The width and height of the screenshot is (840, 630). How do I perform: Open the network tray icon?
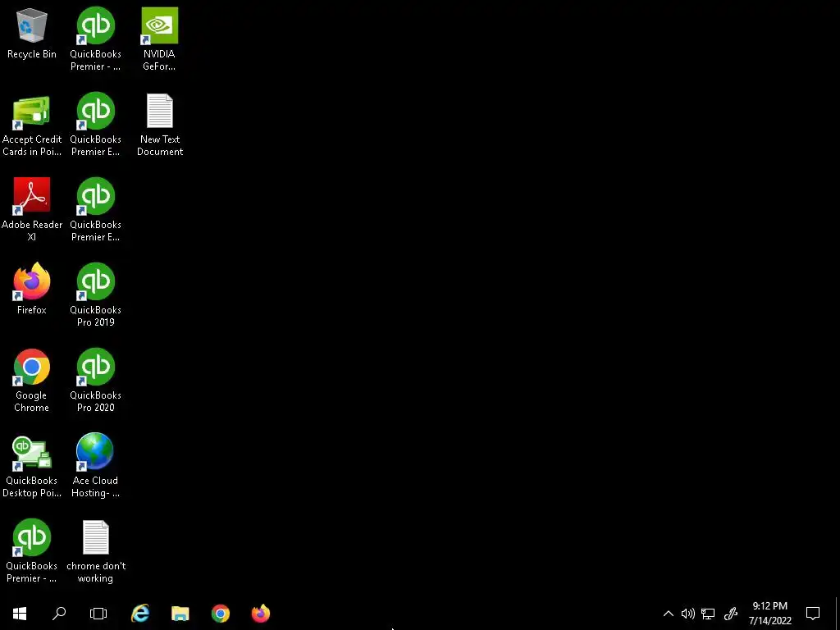(x=708, y=614)
